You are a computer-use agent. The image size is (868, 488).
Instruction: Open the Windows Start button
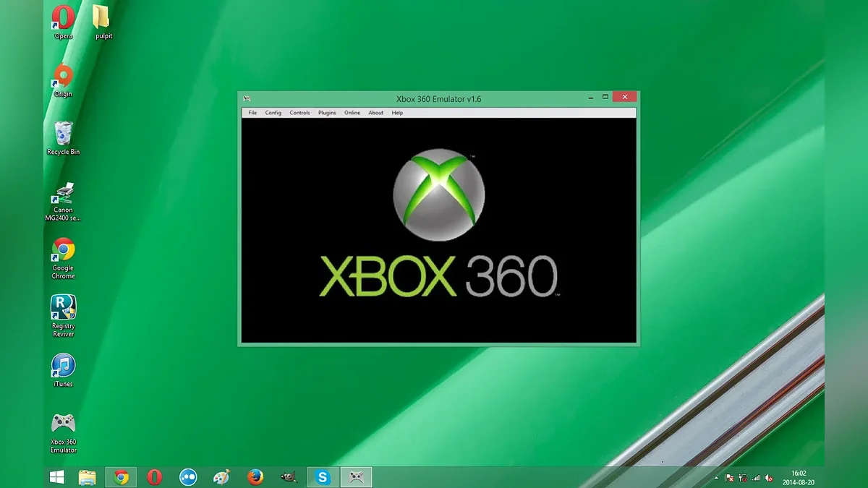56,477
